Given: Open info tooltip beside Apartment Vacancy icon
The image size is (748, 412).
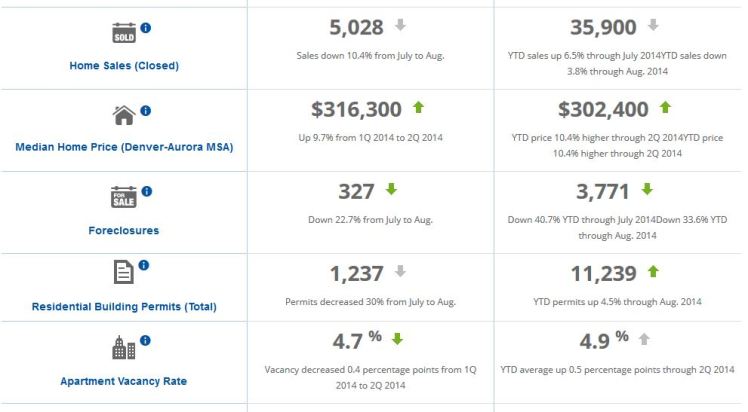Looking at the screenshot, I should (146, 341).
